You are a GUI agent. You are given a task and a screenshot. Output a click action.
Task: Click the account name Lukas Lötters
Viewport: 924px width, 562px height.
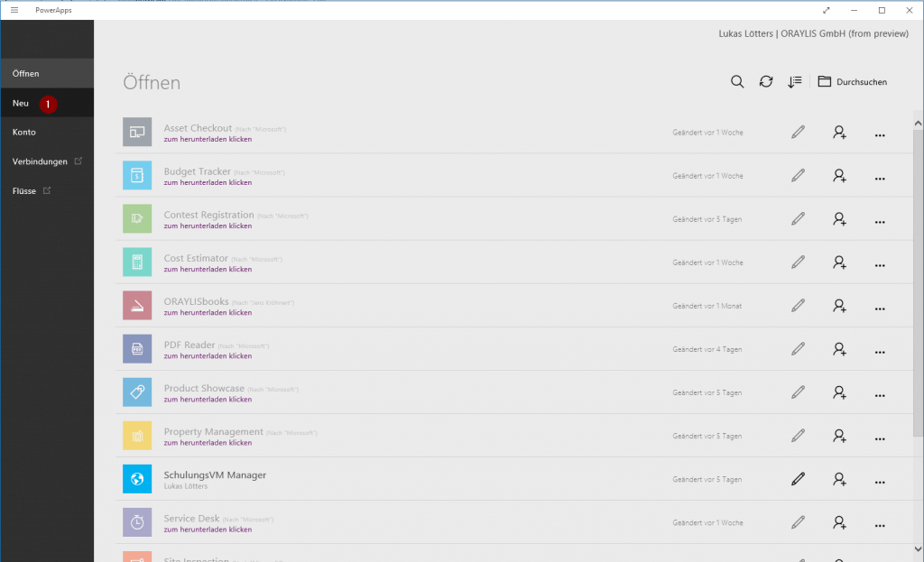click(x=745, y=33)
